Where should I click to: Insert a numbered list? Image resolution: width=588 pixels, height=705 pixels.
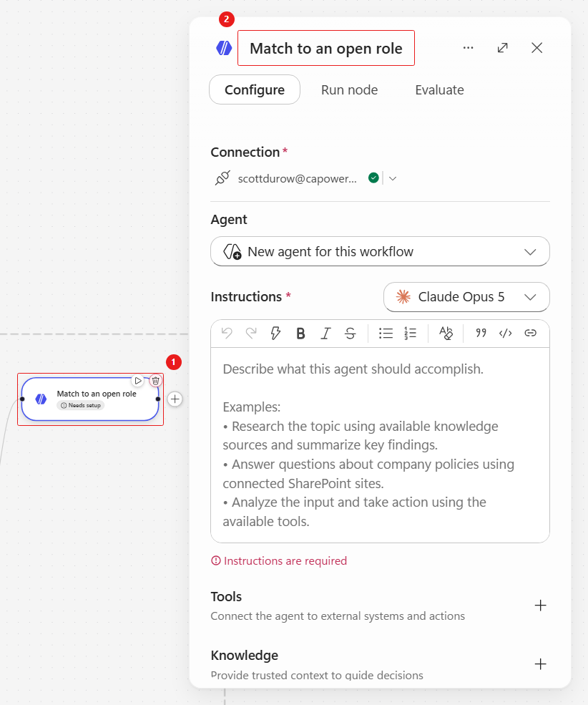tap(411, 333)
